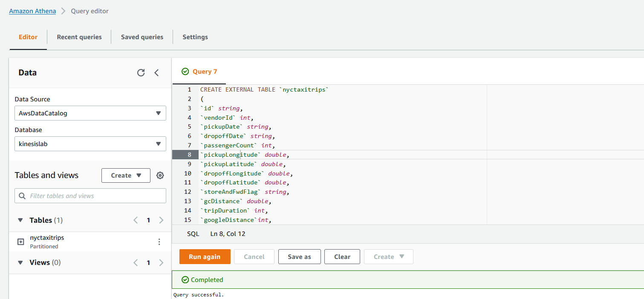Select the Query 7 tab
Image resolution: width=644 pixels, height=299 pixels.
pos(199,72)
